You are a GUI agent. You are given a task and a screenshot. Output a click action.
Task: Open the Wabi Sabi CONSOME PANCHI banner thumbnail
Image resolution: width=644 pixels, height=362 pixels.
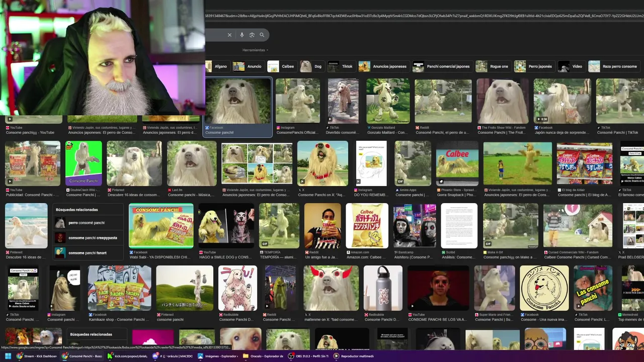161,226
